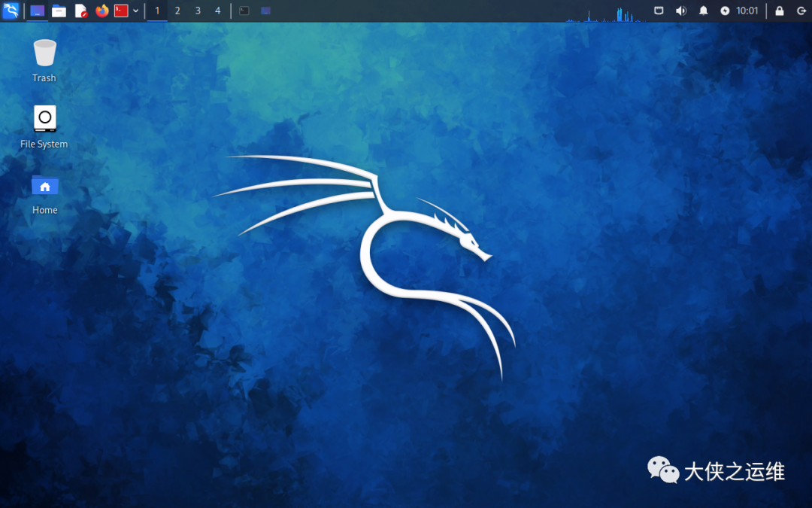The height and width of the screenshot is (508, 812).
Task: Select the File System desktop icon
Action: click(44, 127)
